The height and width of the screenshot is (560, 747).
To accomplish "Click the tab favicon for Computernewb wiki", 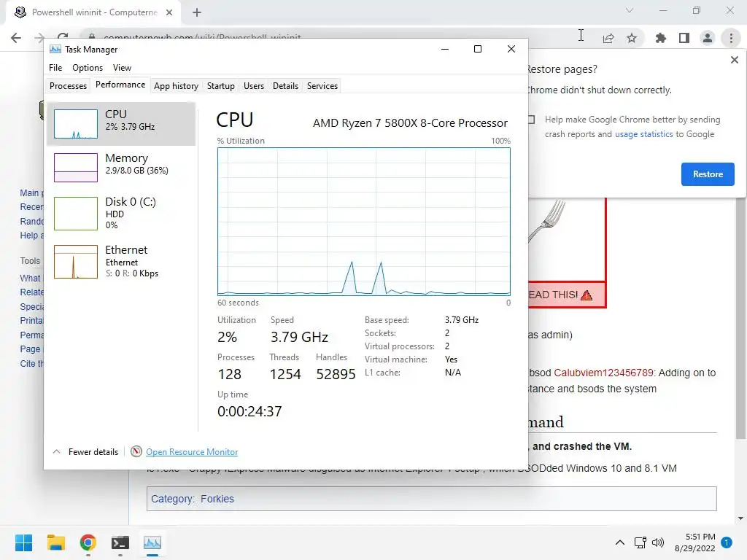I will pyautogui.click(x=20, y=12).
